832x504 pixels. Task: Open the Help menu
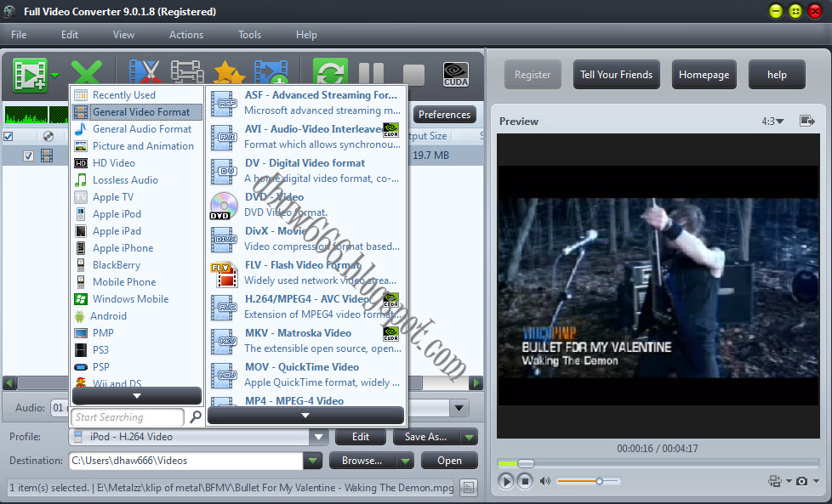pyautogui.click(x=306, y=35)
